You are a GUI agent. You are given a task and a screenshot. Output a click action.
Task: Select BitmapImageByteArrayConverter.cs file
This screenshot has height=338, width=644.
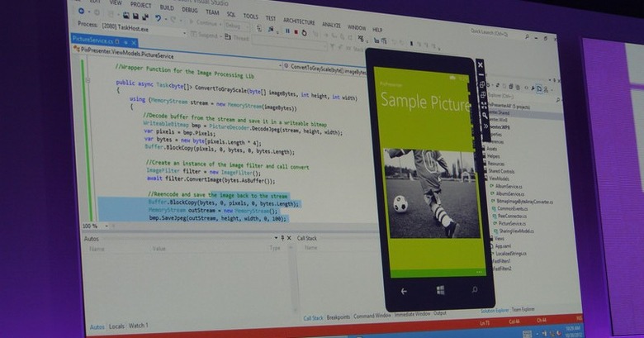tap(522, 202)
